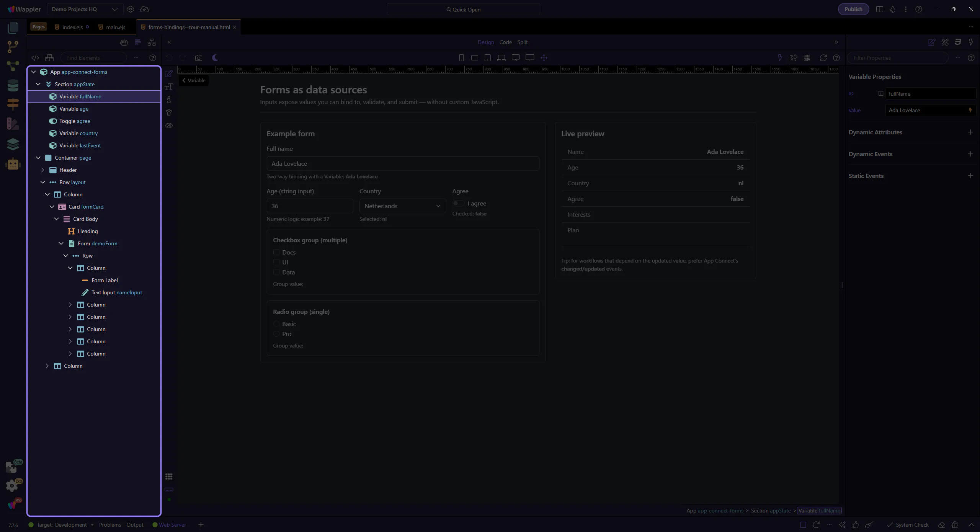Open the Netherlands country dropdown

(402, 206)
